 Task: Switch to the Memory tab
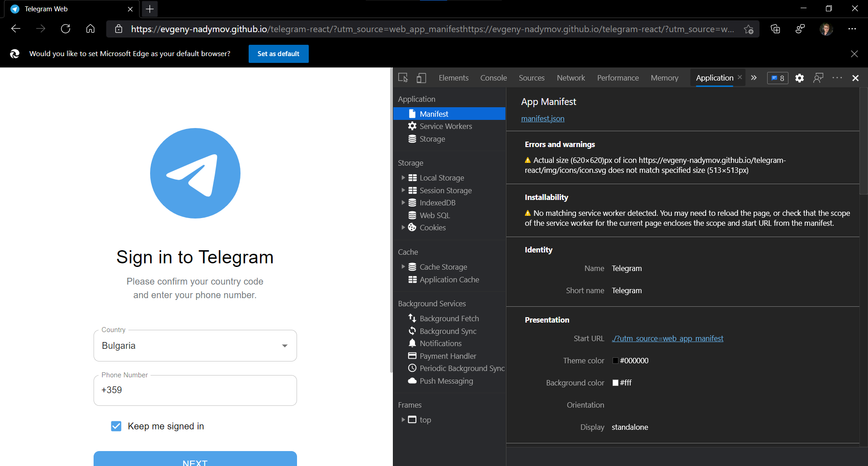pyautogui.click(x=665, y=78)
